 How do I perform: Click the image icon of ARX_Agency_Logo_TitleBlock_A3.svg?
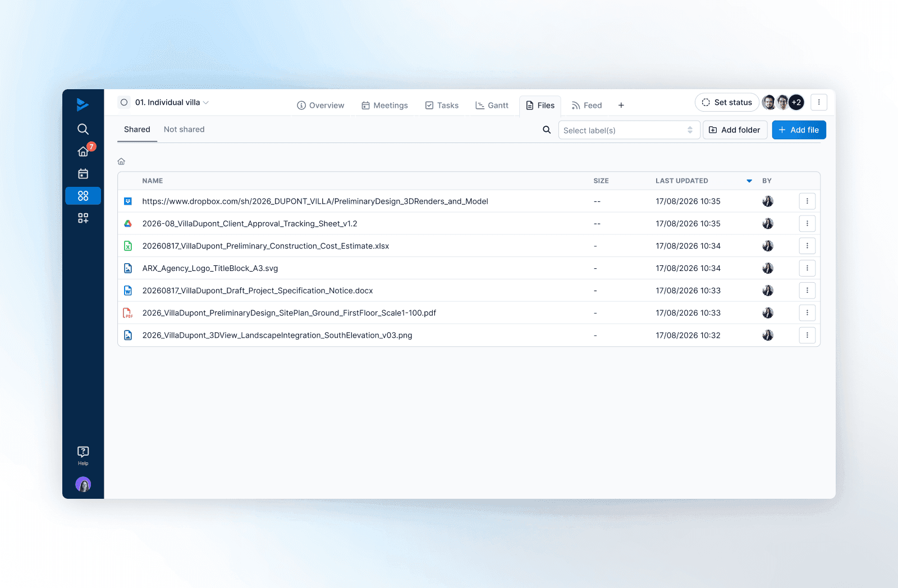128,268
